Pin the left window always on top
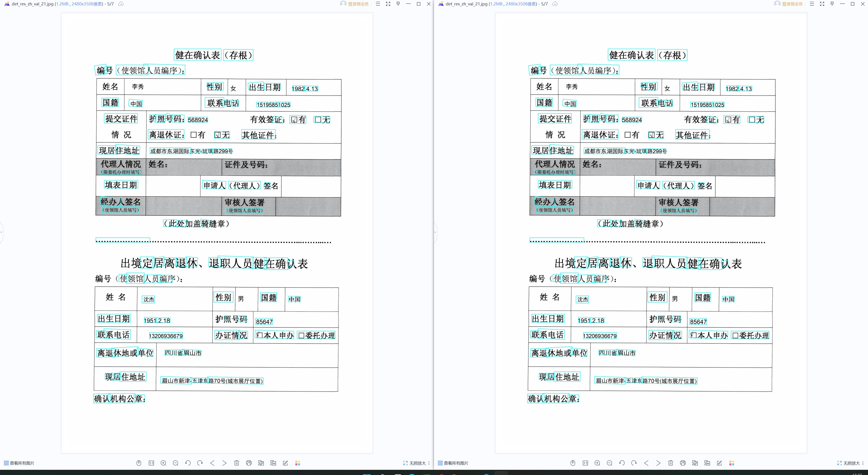Image resolution: width=868 pixels, height=475 pixels. tap(398, 4)
